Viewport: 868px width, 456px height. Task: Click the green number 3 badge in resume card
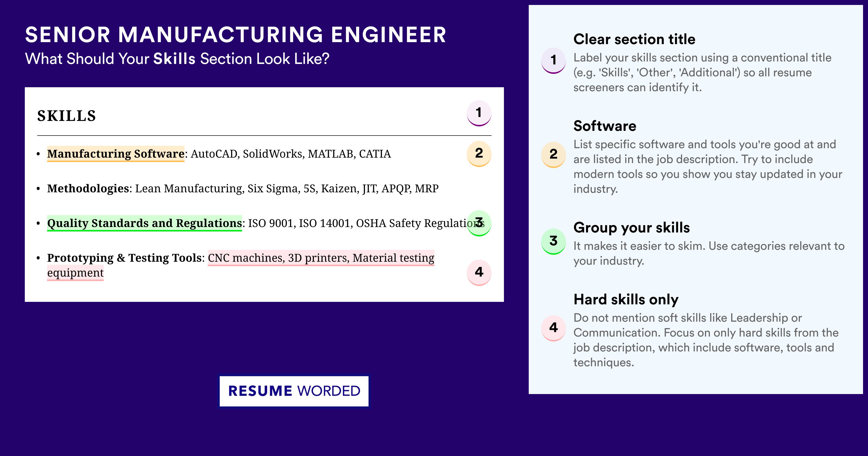(x=479, y=223)
